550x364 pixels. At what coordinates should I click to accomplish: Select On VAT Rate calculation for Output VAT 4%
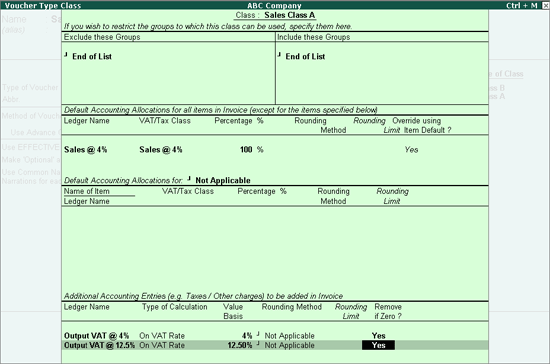[x=162, y=336]
